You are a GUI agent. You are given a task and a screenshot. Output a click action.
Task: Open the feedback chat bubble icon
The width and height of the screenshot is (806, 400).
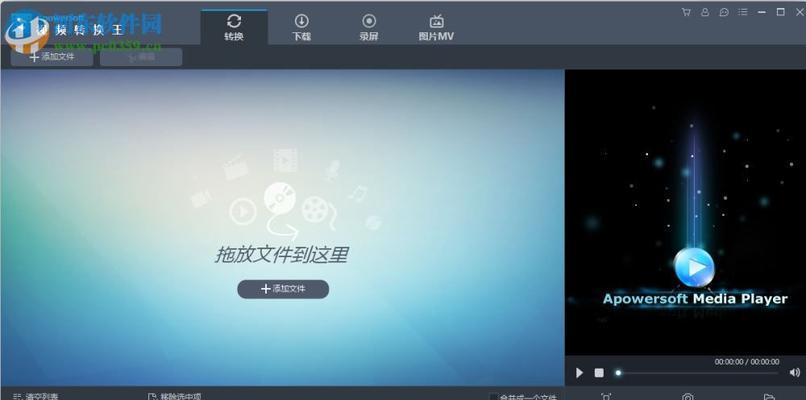click(724, 12)
